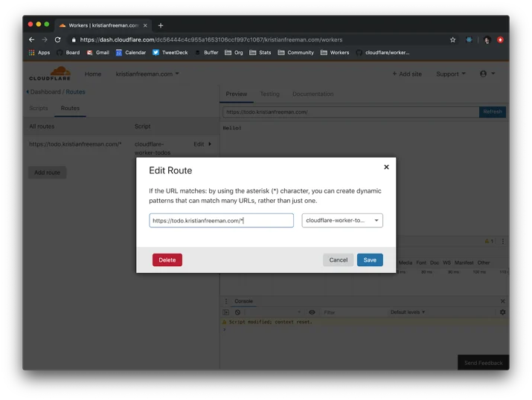Click the preview URL field
The image size is (532, 400).
click(x=350, y=112)
